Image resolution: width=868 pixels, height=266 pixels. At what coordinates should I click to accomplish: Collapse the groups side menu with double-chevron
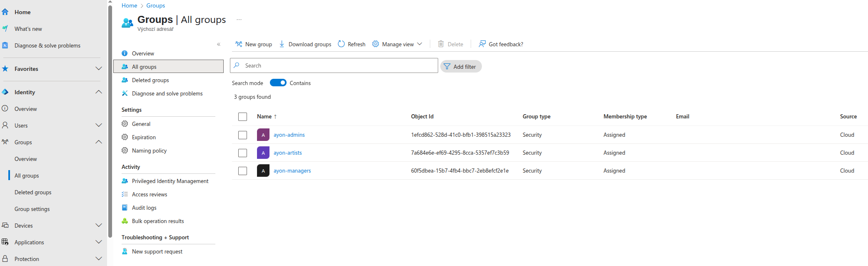[219, 44]
